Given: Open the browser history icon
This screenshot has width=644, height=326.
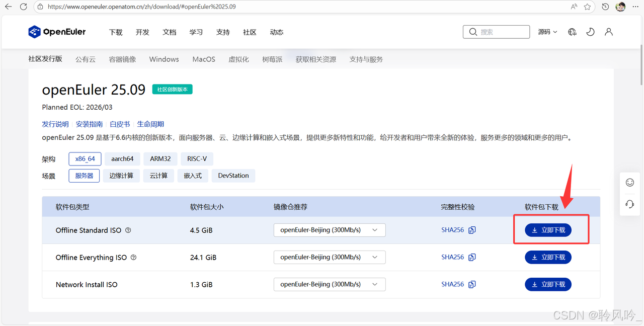Looking at the screenshot, I should coord(605,7).
